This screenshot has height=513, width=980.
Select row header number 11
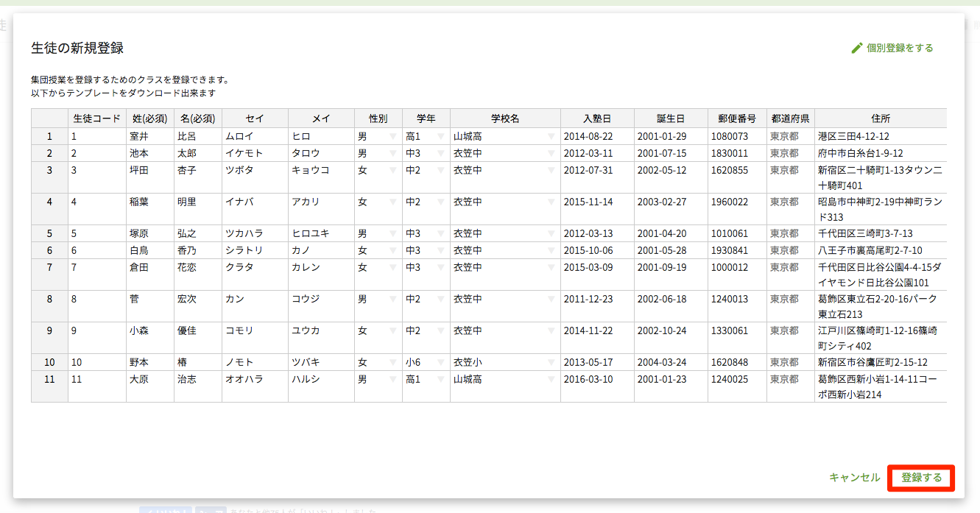[x=49, y=380]
